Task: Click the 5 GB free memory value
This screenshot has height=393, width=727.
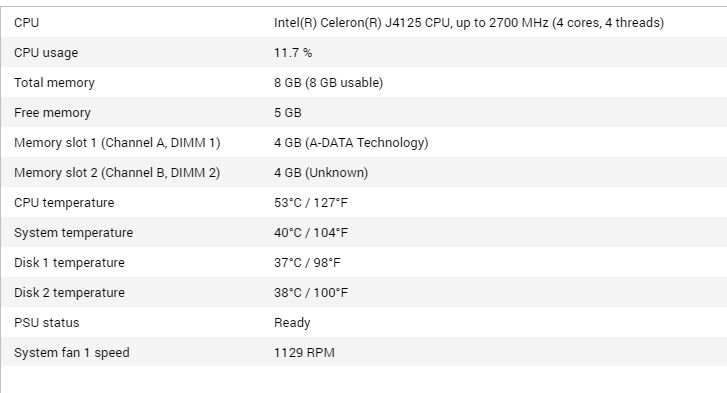Action: click(x=287, y=113)
